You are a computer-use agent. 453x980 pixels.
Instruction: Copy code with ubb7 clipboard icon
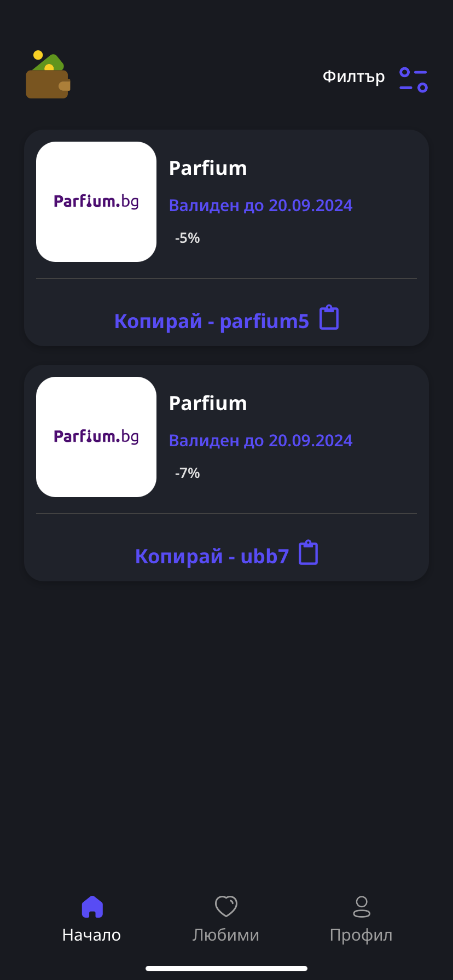pyautogui.click(x=309, y=553)
